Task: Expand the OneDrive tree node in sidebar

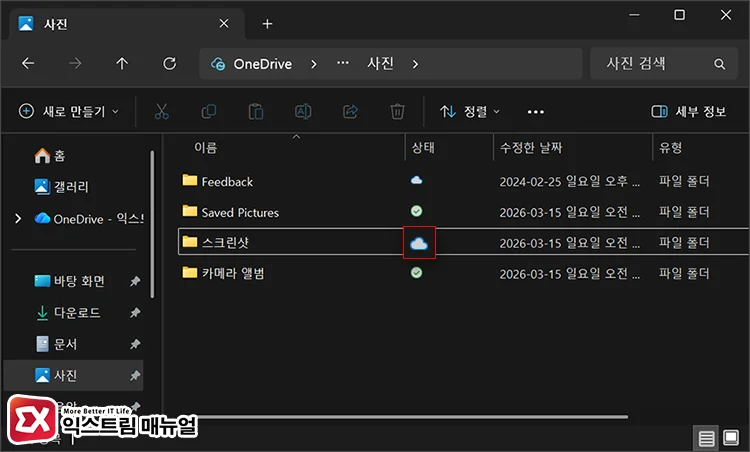Action: click(x=18, y=219)
